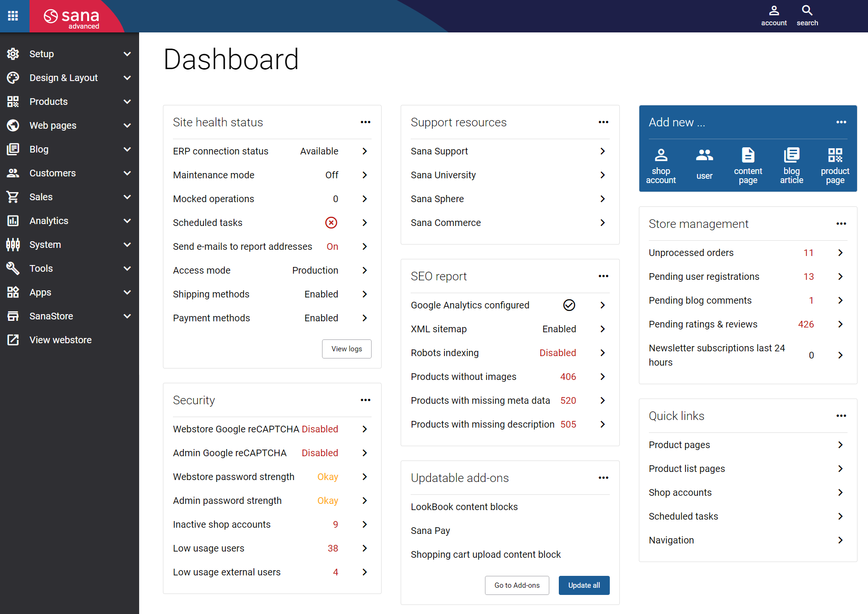Open Robots indexing row arrow
The width and height of the screenshot is (868, 614).
603,353
